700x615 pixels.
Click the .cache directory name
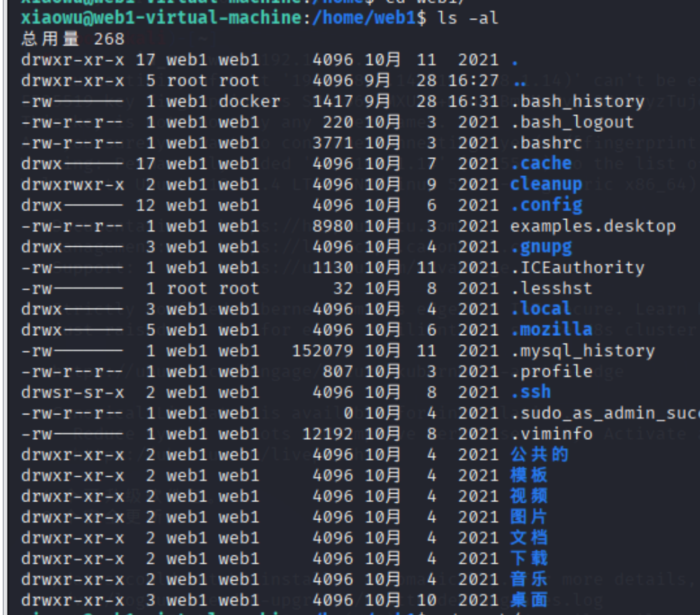point(541,163)
